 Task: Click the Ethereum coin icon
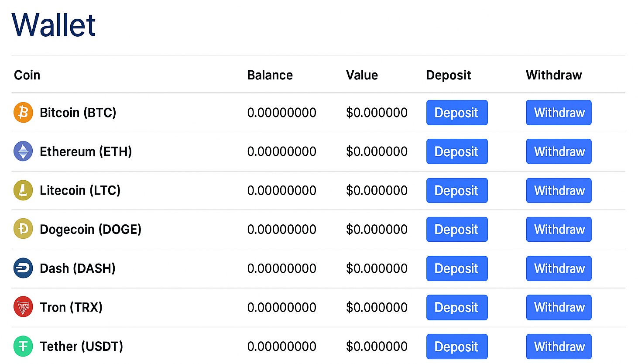23,151
